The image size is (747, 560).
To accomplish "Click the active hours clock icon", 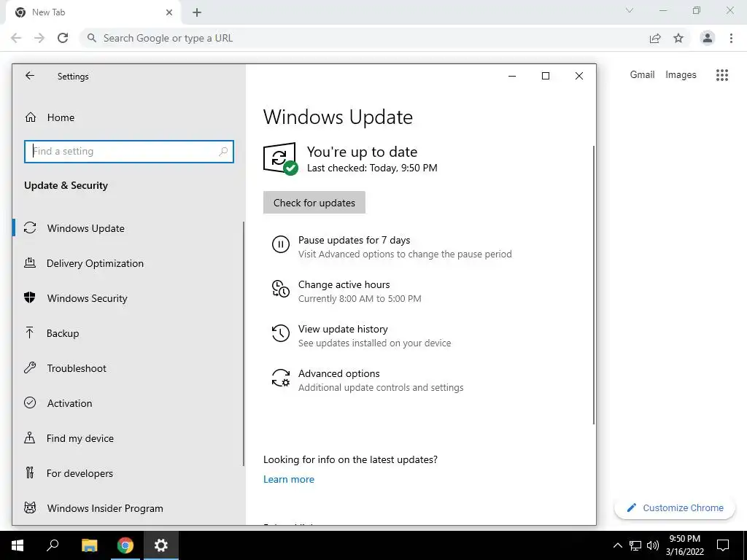I will [x=281, y=289].
